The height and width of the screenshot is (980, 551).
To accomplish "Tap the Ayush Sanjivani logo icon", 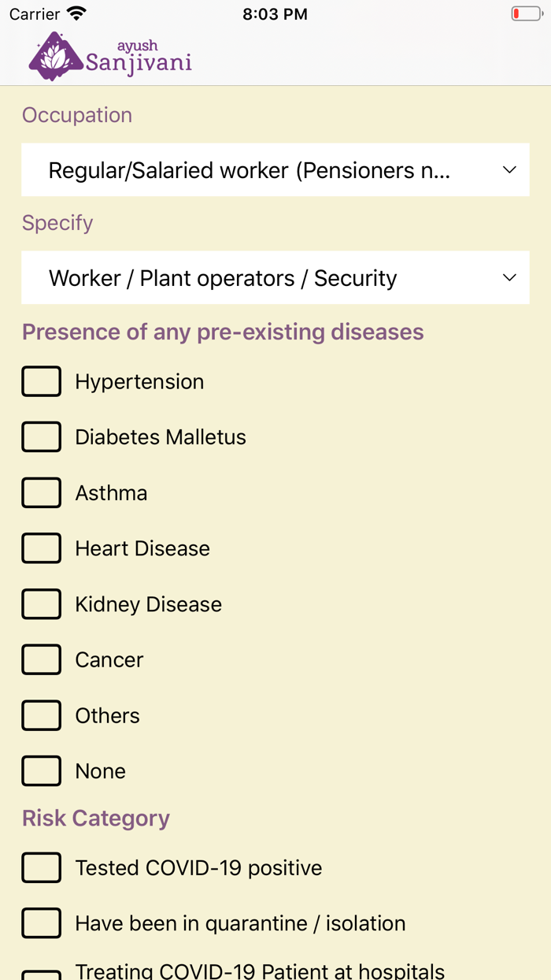I will 55,58.
